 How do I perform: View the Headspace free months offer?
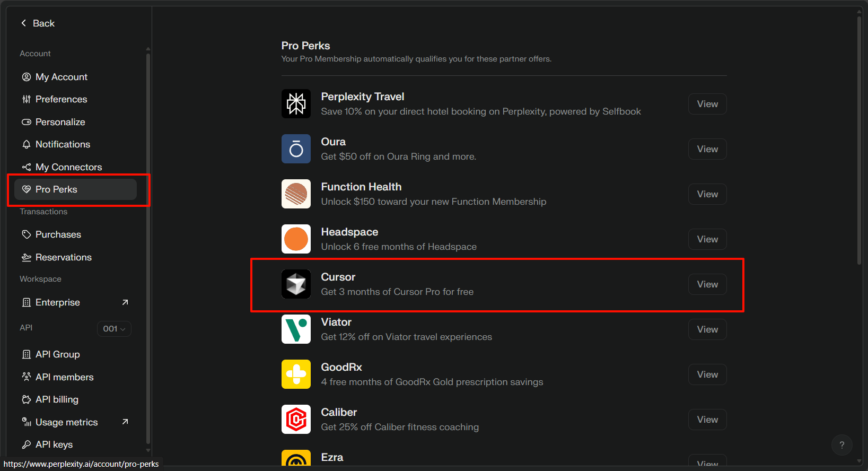click(707, 239)
